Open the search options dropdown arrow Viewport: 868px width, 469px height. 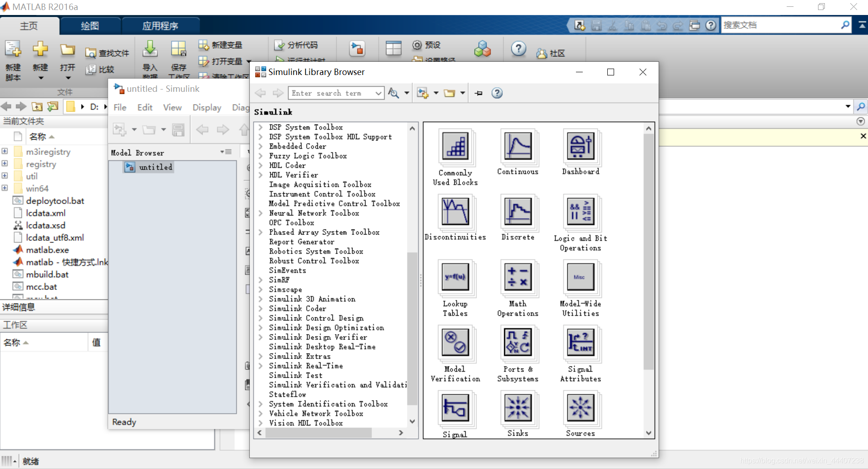coord(407,93)
